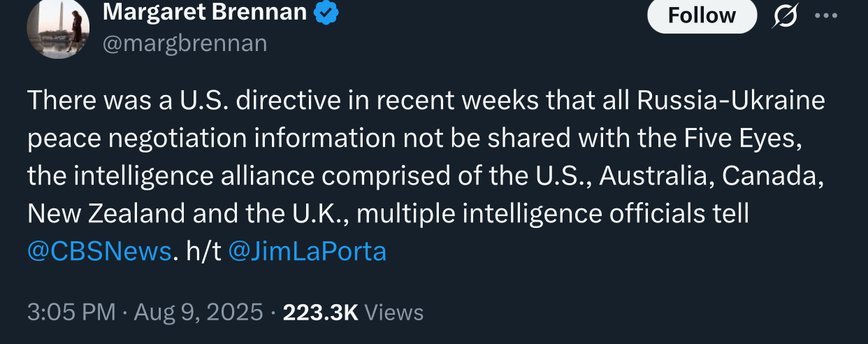Screen dimensions: 868x344
Task: Click the 3:05 PM post time
Action: (x=71, y=312)
